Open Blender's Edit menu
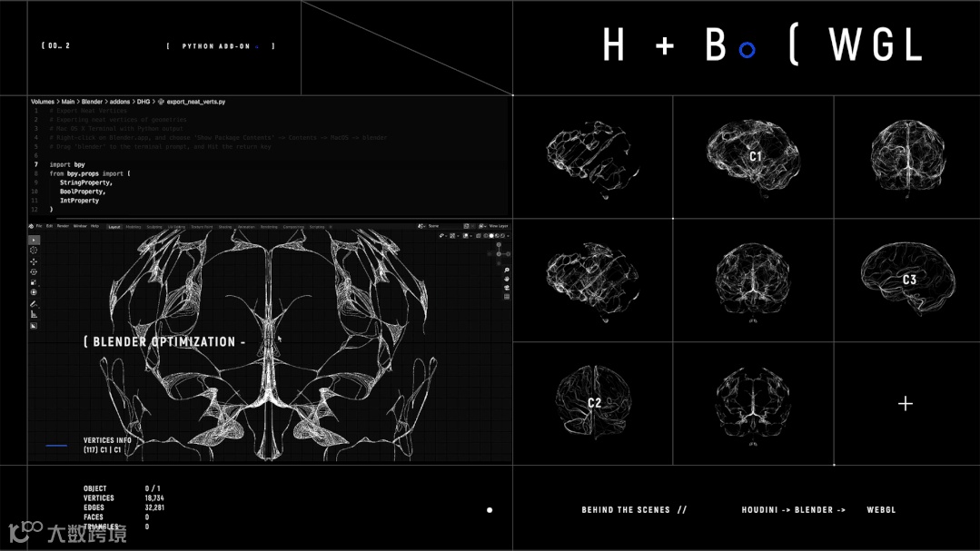 (x=49, y=226)
